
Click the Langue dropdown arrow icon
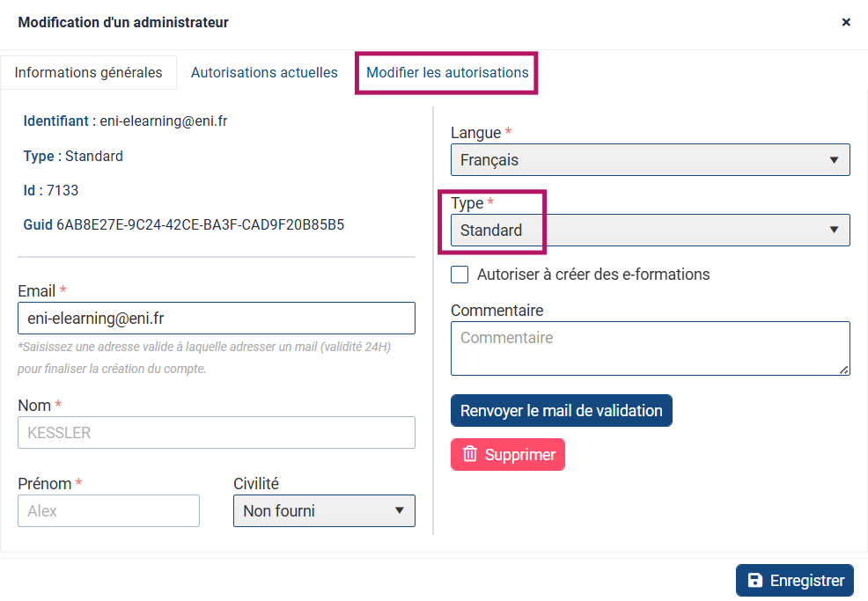[x=834, y=160]
